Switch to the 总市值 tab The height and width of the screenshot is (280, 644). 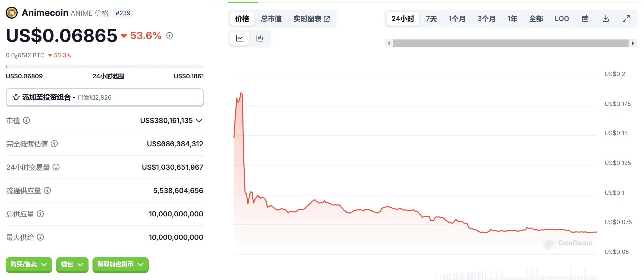[271, 19]
